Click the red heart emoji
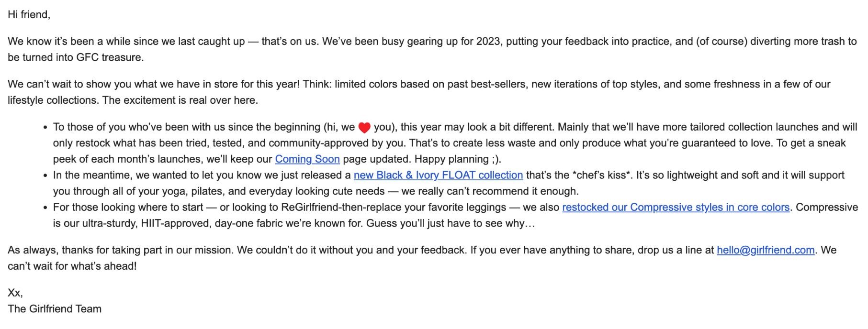Screen dimensions: 868x329 pyautogui.click(x=364, y=128)
